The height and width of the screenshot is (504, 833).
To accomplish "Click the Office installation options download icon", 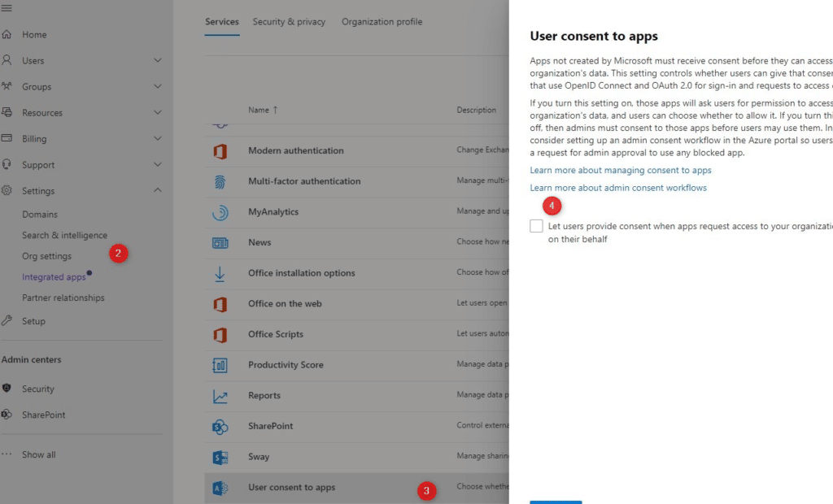I will point(220,273).
